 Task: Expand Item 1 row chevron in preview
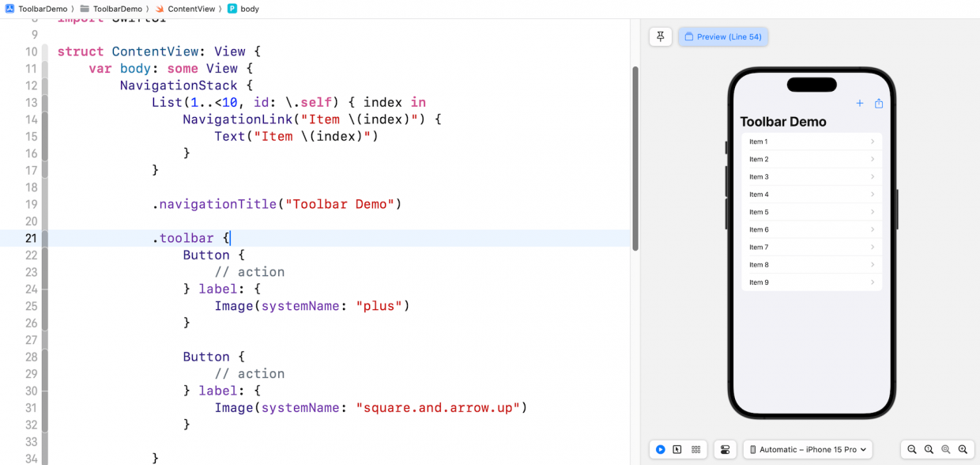[x=873, y=142]
